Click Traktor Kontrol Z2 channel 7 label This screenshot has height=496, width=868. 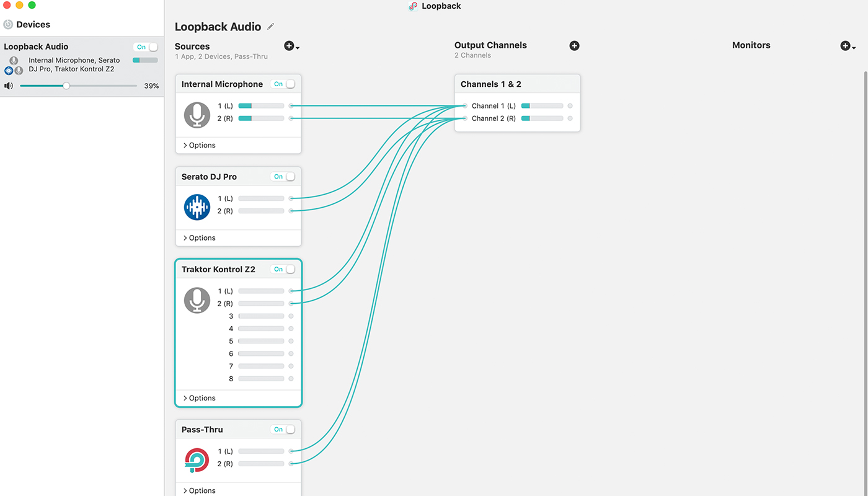pos(231,366)
